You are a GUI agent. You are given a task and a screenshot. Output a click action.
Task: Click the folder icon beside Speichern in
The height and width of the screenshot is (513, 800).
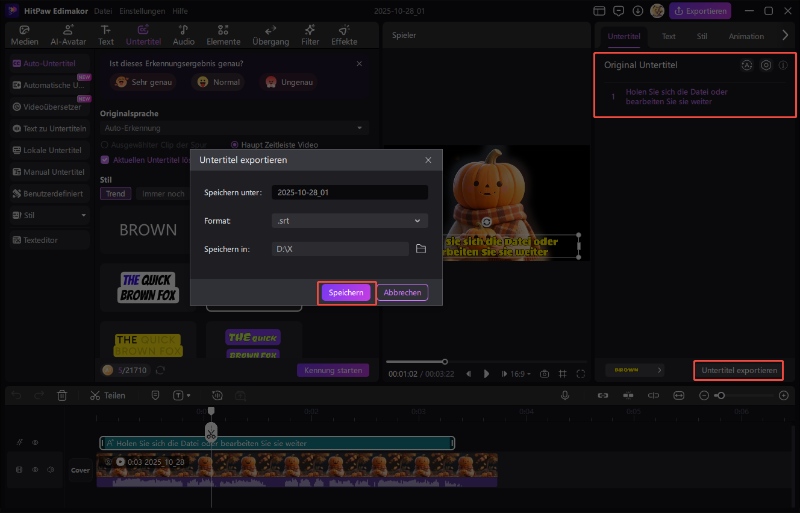[421, 249]
